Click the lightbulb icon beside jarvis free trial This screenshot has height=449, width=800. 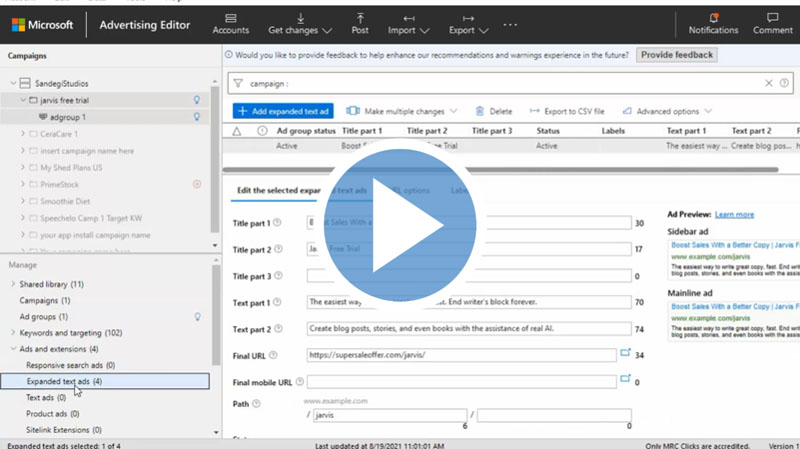click(196, 100)
